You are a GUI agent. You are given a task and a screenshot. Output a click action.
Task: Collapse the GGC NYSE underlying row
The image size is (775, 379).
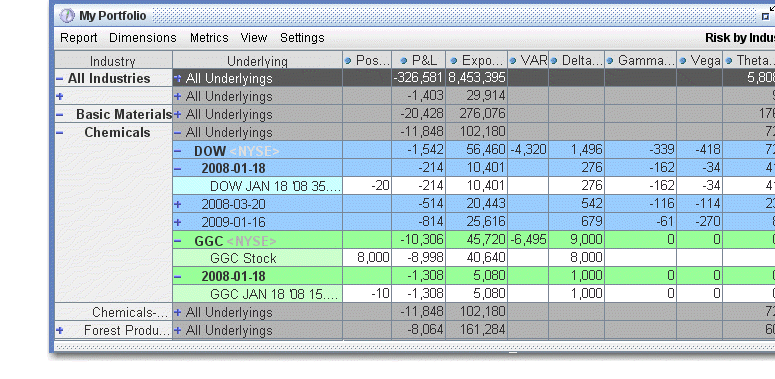coord(178,241)
